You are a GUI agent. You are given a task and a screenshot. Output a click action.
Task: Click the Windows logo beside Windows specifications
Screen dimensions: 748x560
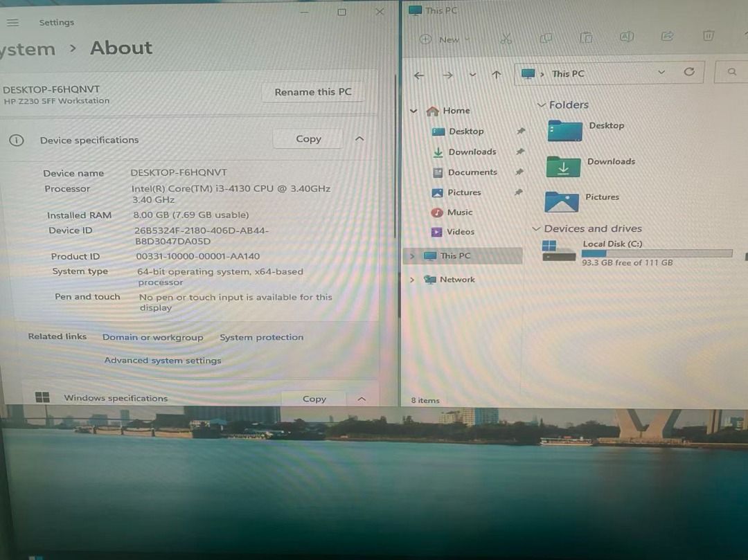[x=42, y=397]
